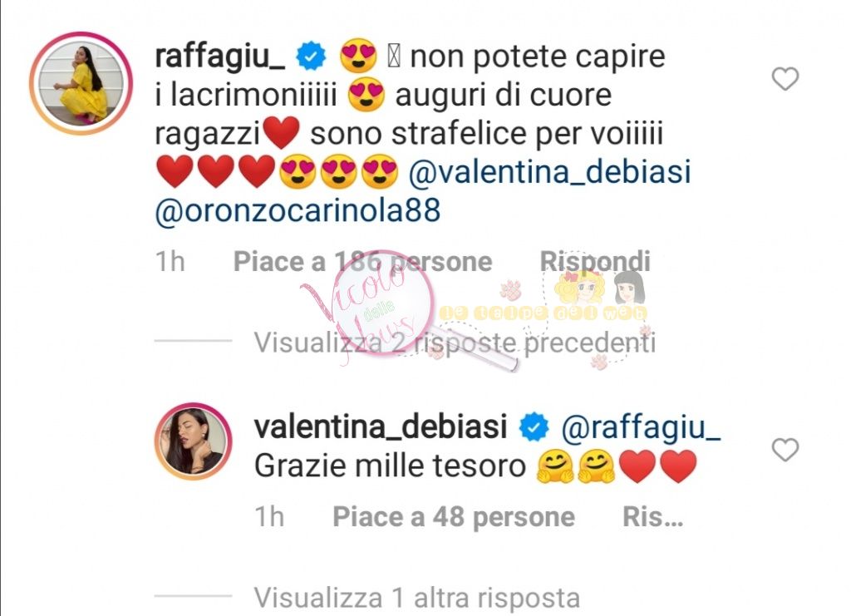The width and height of the screenshot is (851, 616).
Task: Show who liked: Piace a 186 persone
Action: [x=362, y=262]
